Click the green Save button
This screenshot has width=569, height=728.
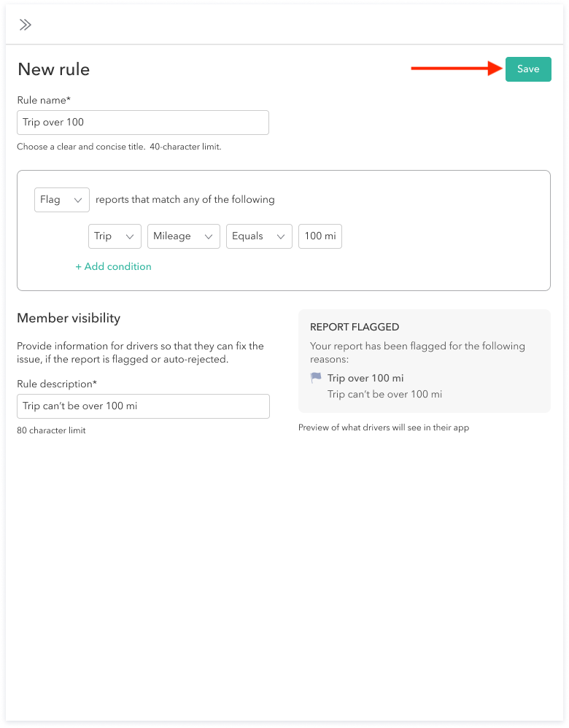pos(528,69)
